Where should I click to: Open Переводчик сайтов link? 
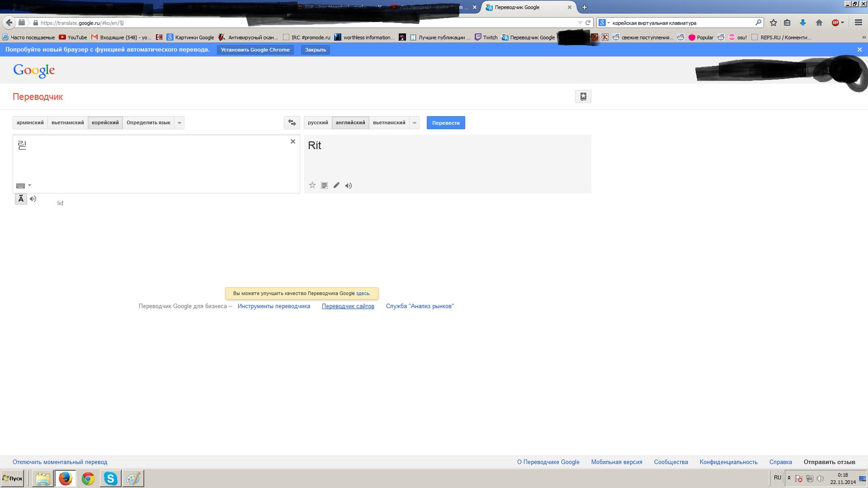click(348, 306)
